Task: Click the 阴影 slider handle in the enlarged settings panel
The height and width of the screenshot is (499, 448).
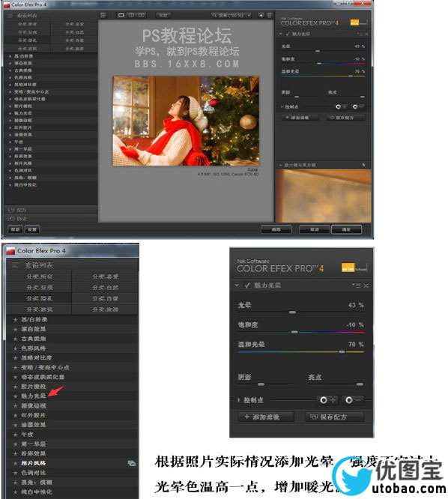Action: point(261,384)
